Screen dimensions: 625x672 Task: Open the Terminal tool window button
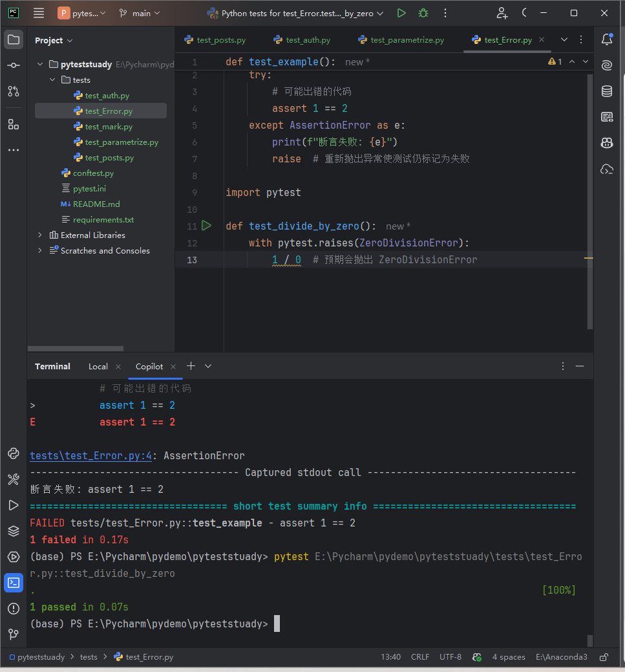14,583
